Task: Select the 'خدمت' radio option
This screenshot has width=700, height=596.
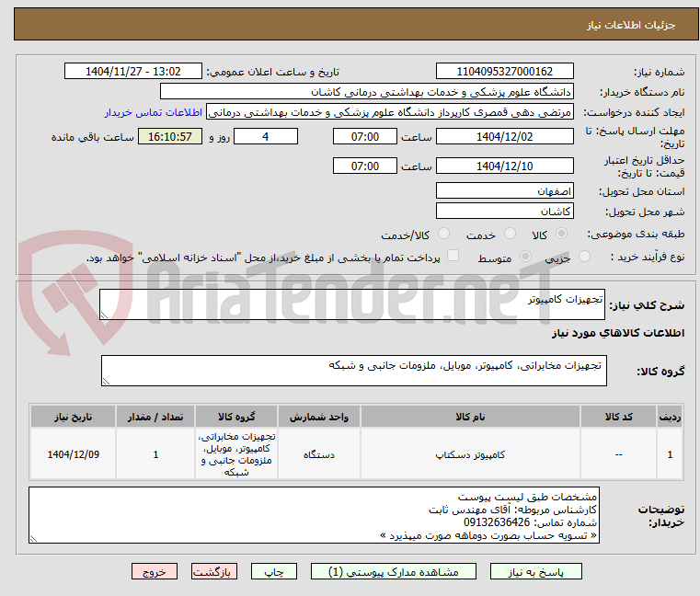Action: 510,233
